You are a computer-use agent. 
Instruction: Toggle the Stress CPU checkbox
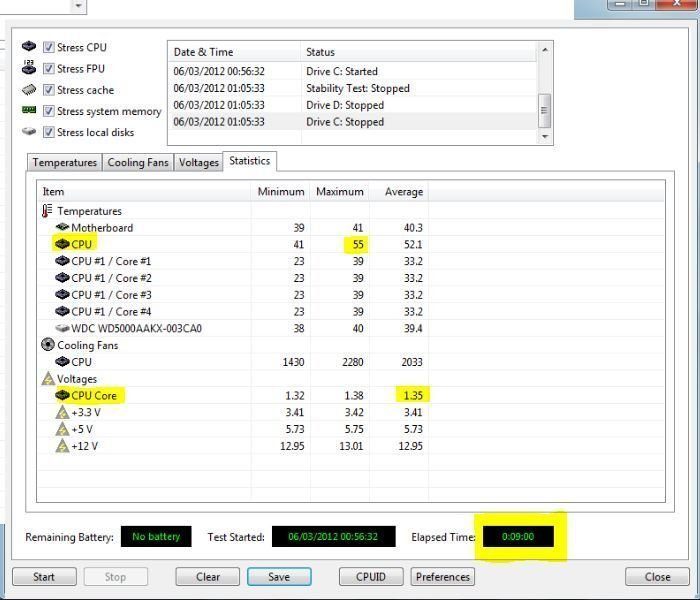click(x=49, y=47)
